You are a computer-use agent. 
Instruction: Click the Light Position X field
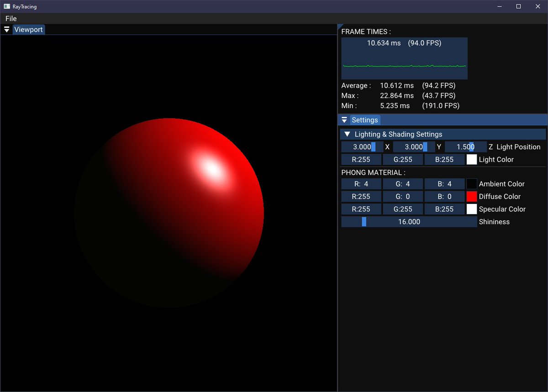pos(363,147)
